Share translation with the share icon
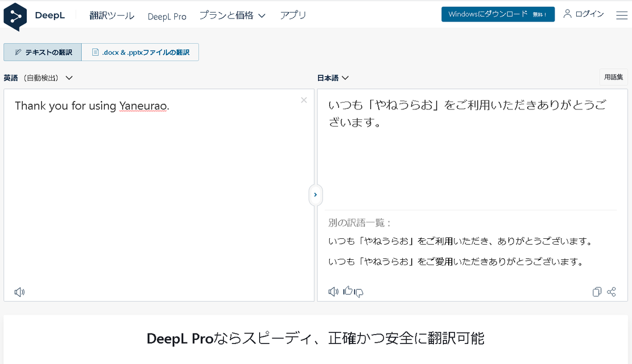The width and height of the screenshot is (632, 364). coord(611,291)
